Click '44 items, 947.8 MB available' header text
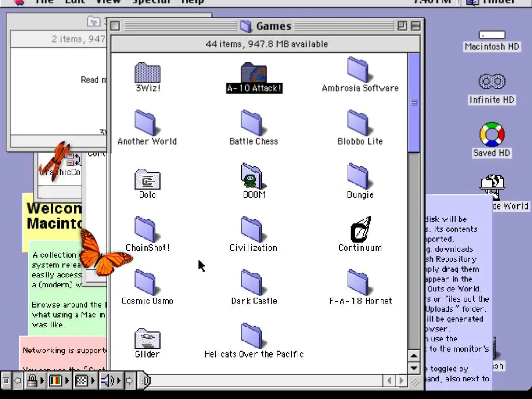 point(267,44)
